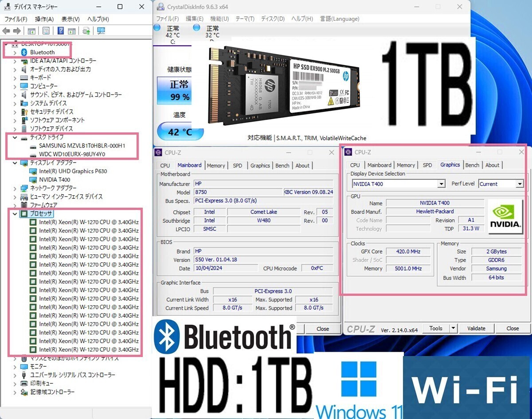The image size is (532, 419).
Task: Switch to SPD tab in Mainboard CPU-Z window
Action: click(238, 166)
